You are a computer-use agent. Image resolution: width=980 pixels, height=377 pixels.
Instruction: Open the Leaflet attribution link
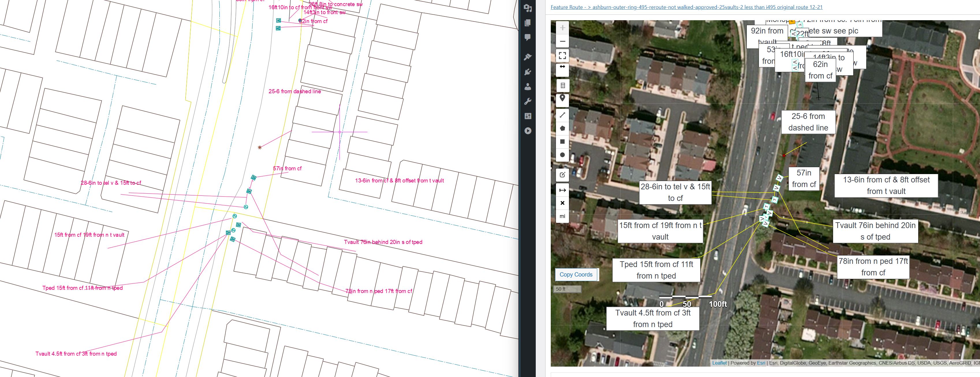tap(719, 363)
